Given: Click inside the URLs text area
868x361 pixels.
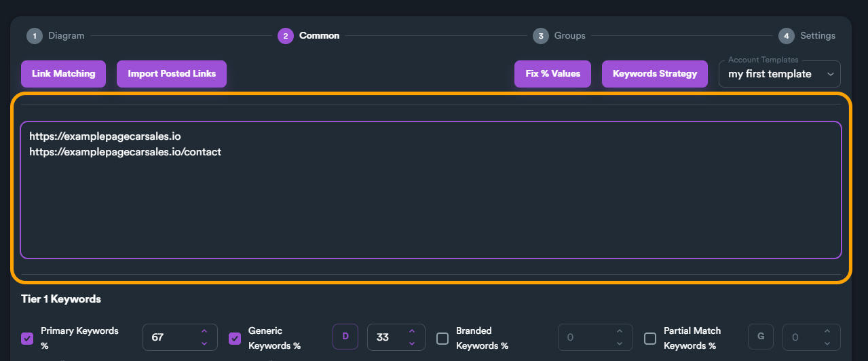Looking at the screenshot, I should pyautogui.click(x=431, y=190).
